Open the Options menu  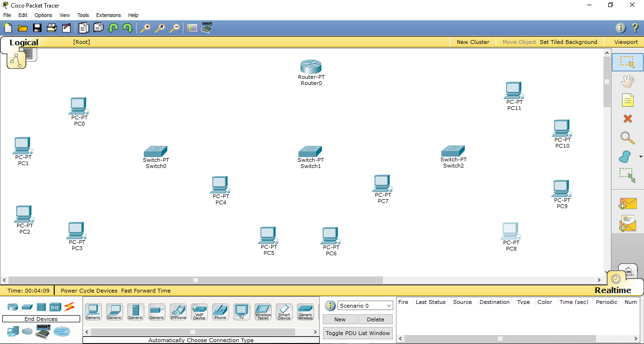click(43, 15)
